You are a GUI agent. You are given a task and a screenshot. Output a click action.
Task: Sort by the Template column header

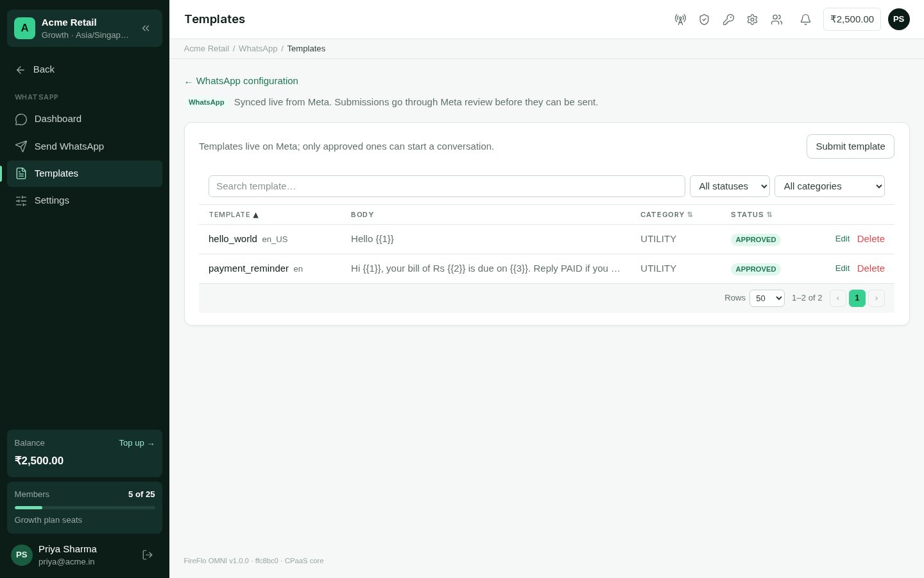point(234,215)
